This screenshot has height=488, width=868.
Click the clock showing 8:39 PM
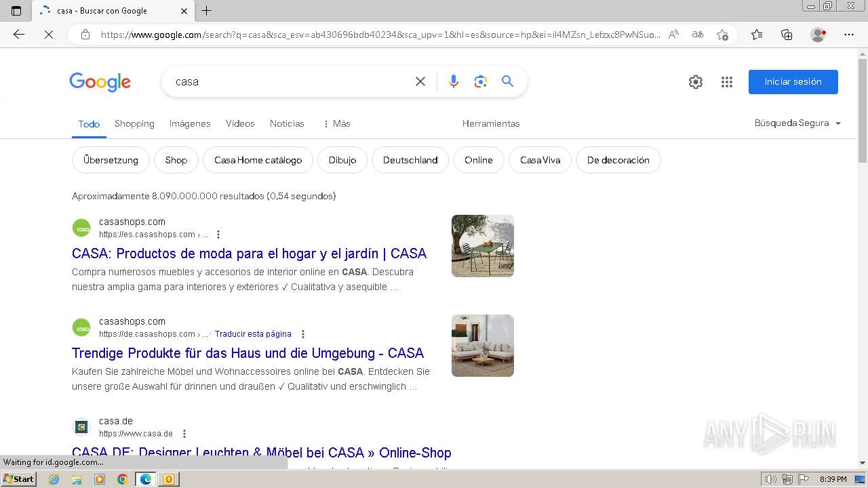833,479
